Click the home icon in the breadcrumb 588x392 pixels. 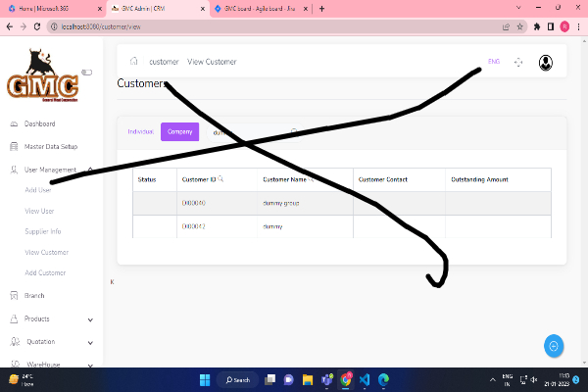(x=133, y=62)
